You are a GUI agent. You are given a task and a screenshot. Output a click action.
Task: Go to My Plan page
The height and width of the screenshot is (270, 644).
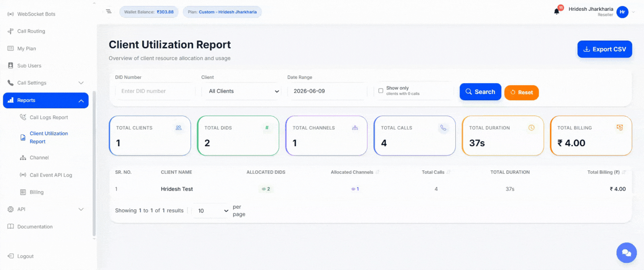[x=26, y=48]
